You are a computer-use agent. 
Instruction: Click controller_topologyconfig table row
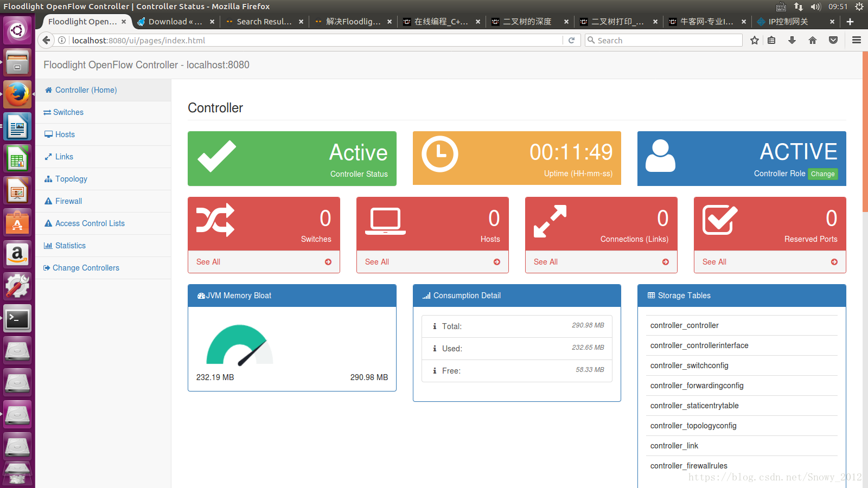tap(742, 426)
